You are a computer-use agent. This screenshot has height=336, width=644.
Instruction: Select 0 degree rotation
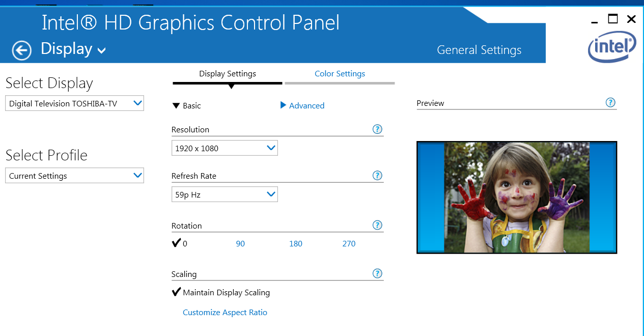point(180,243)
